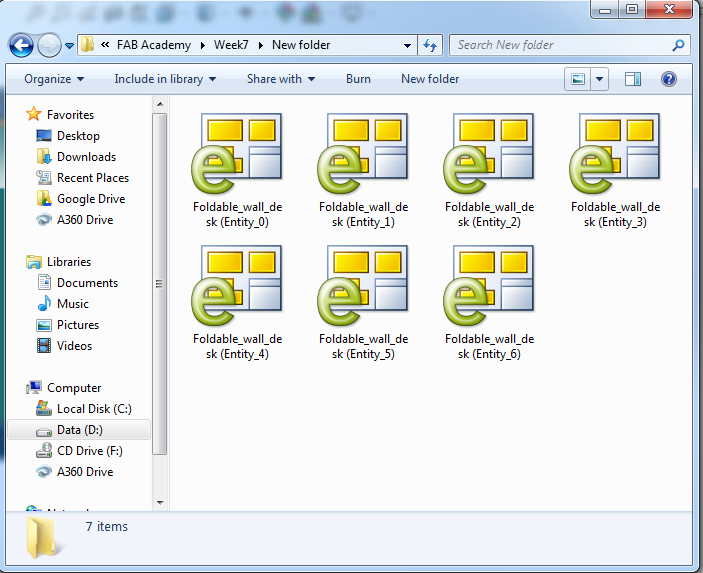Open Foldable_wall_desk (Entity_0) file icon
The width and height of the screenshot is (703, 573).
coord(237,153)
